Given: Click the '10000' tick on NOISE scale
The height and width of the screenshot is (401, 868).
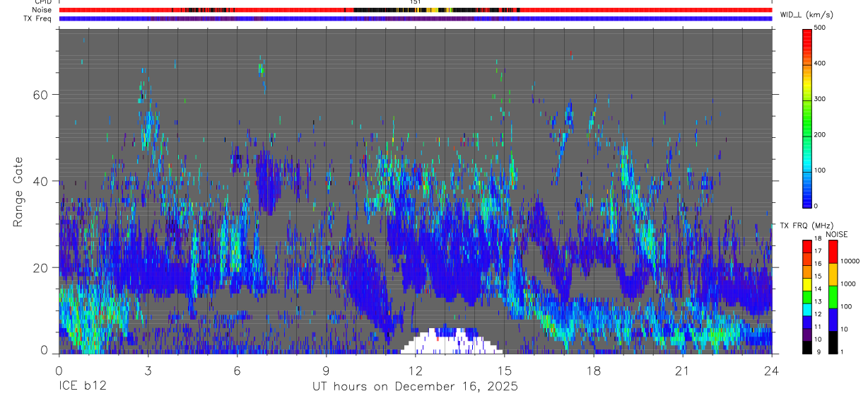Looking at the screenshot, I should pyautogui.click(x=850, y=262).
